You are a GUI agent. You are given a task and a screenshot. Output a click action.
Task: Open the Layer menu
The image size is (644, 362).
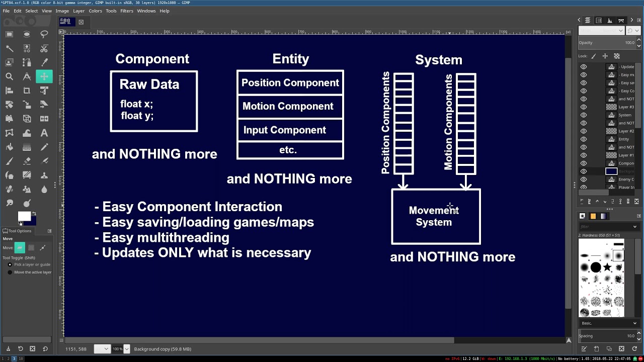click(79, 11)
